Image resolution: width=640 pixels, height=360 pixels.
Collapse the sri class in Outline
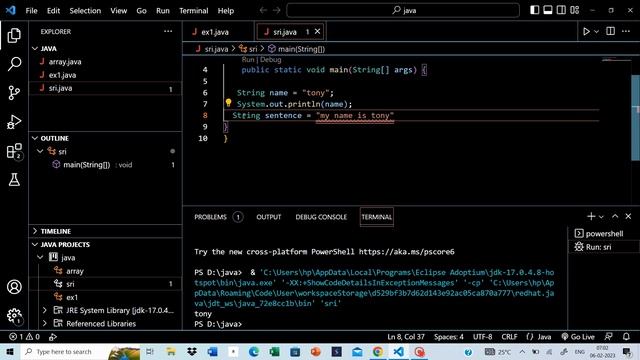(x=40, y=151)
